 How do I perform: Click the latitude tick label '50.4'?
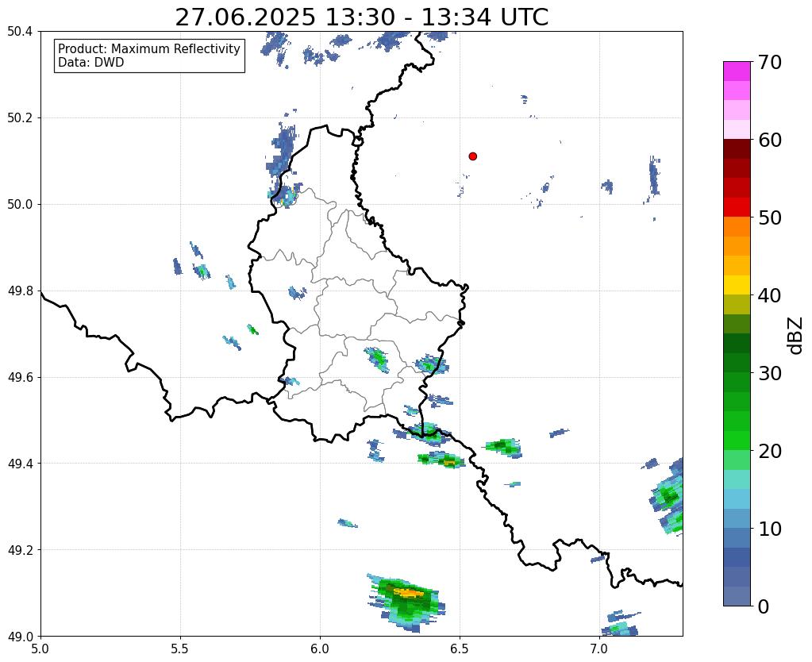point(20,32)
